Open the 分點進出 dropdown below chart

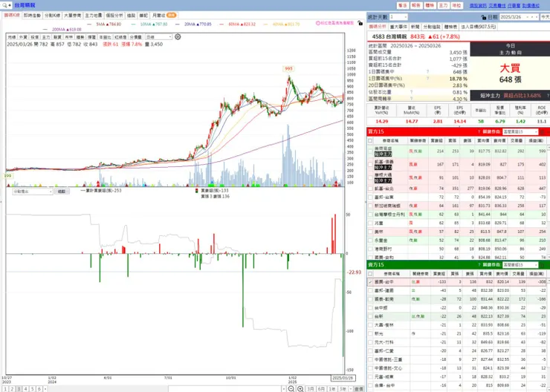33,192
